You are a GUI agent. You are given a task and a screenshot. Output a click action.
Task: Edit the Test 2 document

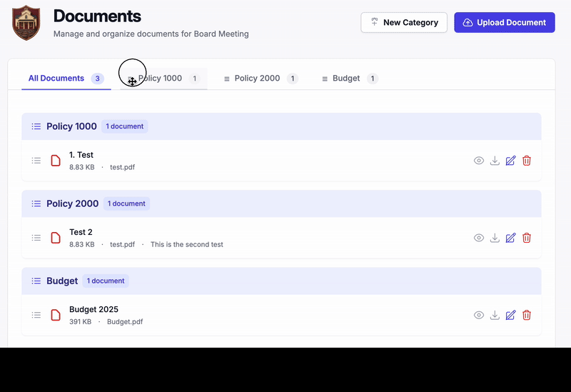pos(510,238)
